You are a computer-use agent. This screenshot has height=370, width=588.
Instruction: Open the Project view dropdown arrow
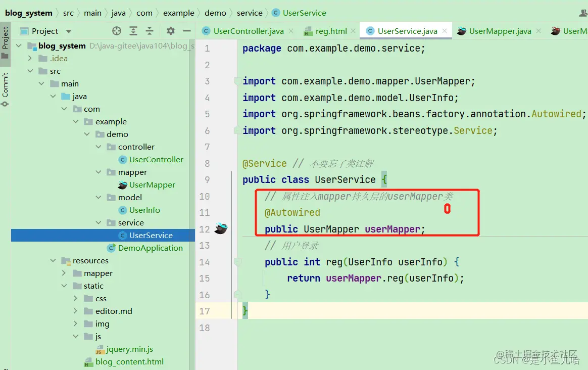tap(69, 31)
